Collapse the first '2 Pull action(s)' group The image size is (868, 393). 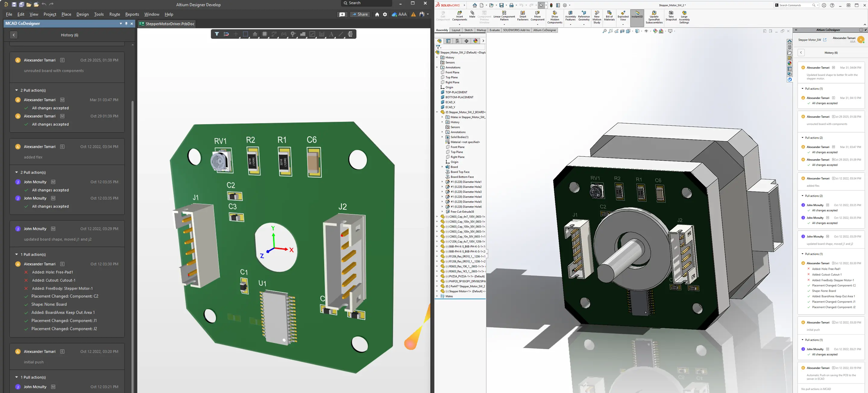click(x=17, y=90)
